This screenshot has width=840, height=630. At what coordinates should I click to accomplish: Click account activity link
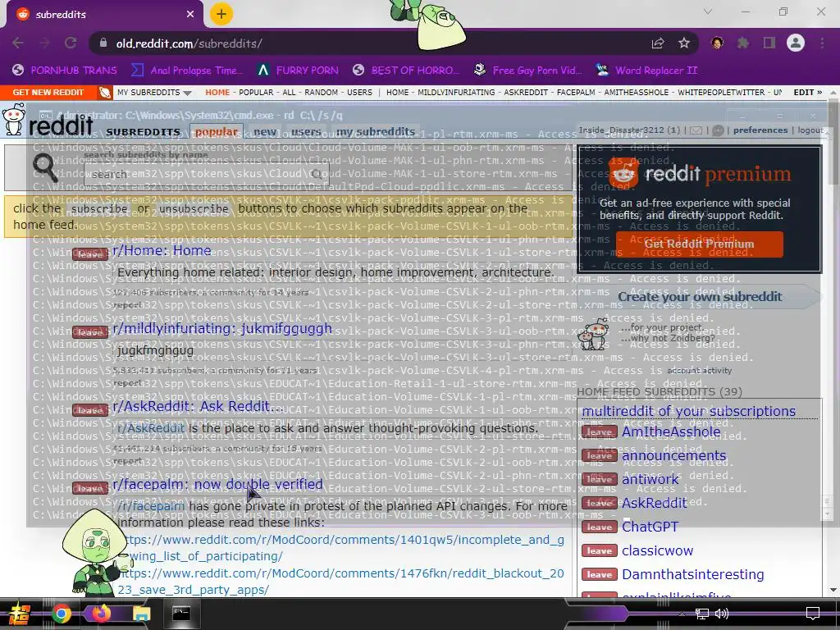pyautogui.click(x=699, y=371)
